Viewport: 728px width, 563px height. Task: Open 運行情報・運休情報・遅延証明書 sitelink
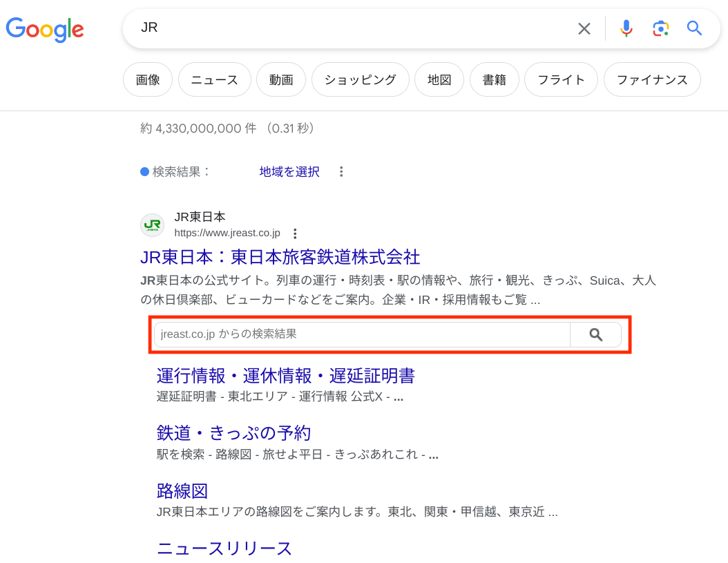coord(285,376)
